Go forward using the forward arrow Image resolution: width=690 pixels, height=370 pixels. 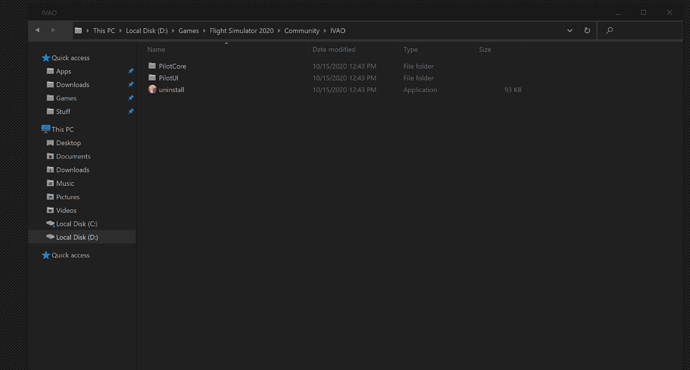coord(53,30)
